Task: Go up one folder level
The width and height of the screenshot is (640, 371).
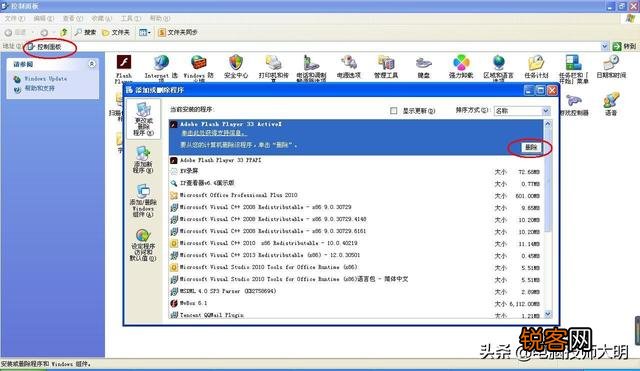Action: coord(64,32)
